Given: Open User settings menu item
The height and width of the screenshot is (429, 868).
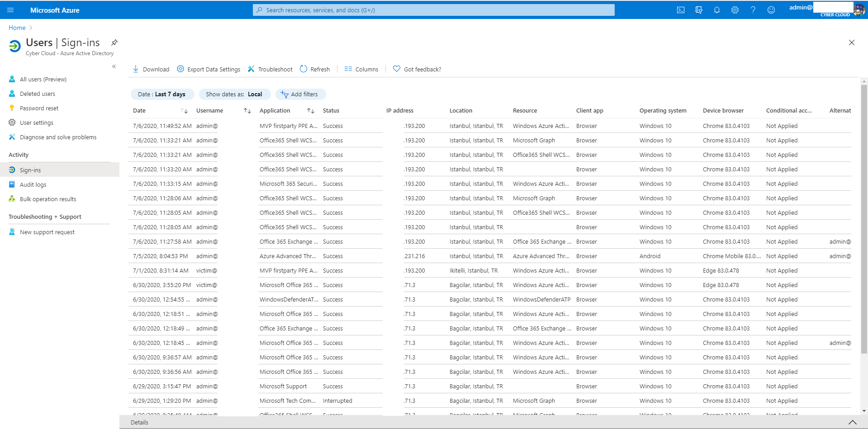Looking at the screenshot, I should pos(36,123).
